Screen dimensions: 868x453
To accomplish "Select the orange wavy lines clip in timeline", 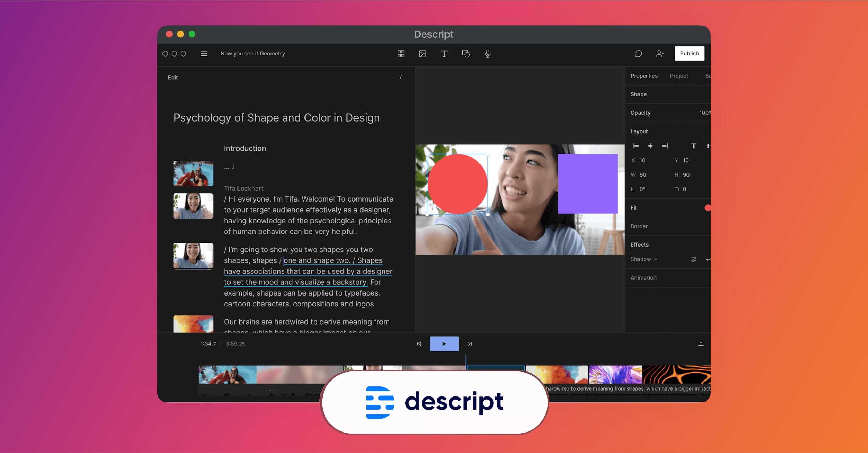I will coord(677,375).
